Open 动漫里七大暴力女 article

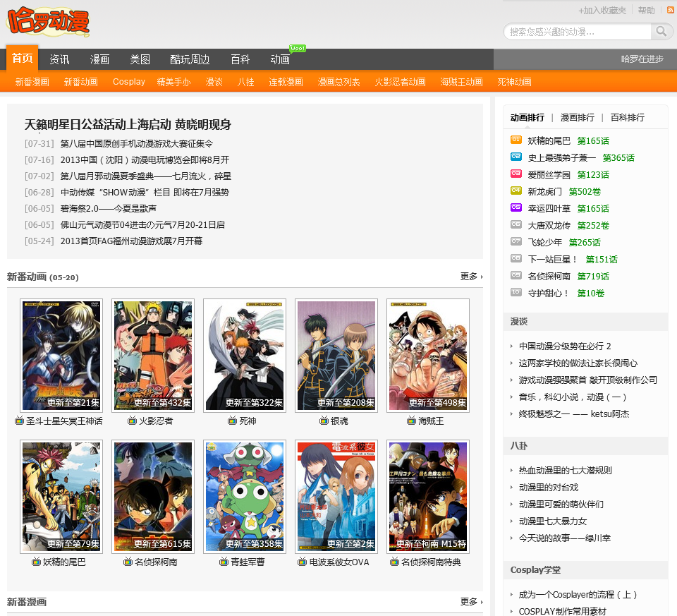pyautogui.click(x=553, y=521)
